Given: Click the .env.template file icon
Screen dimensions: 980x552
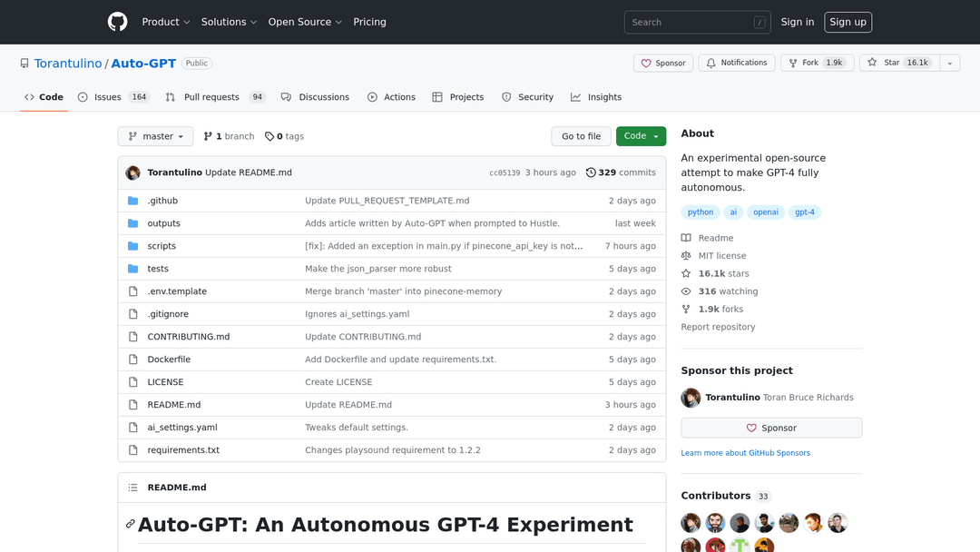Looking at the screenshot, I should (x=133, y=291).
